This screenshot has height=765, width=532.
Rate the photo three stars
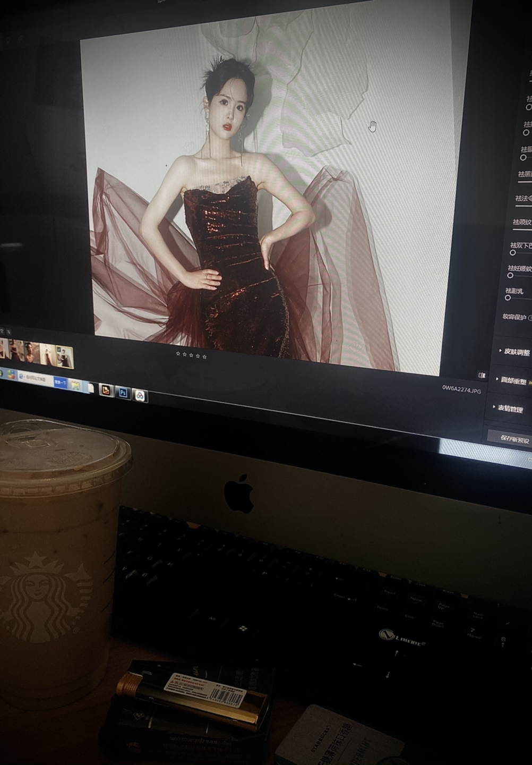(192, 355)
